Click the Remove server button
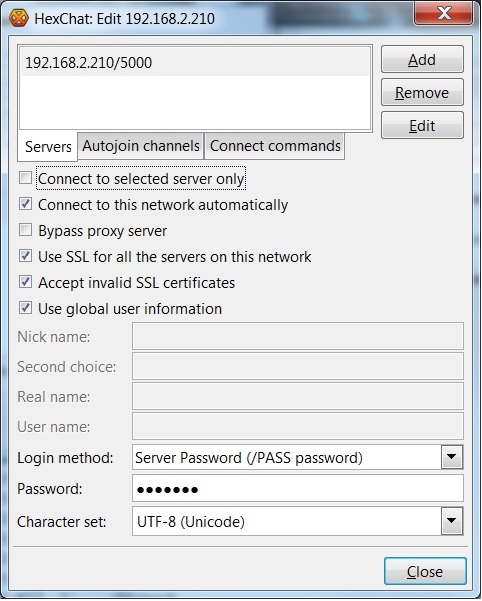This screenshot has width=482, height=601. pos(422,92)
